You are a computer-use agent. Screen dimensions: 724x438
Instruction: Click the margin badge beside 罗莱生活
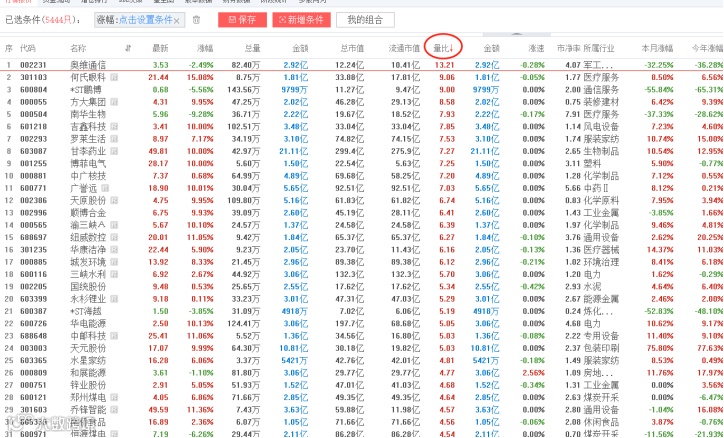(x=114, y=138)
